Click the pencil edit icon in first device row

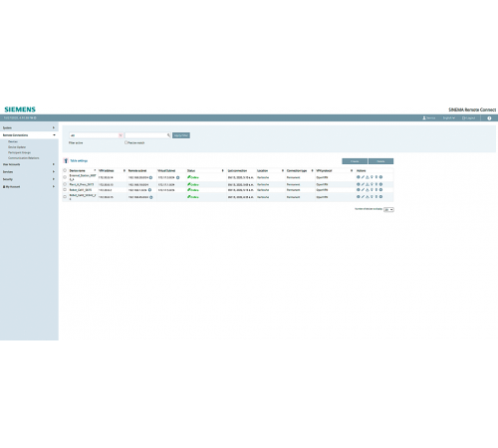[363, 177]
